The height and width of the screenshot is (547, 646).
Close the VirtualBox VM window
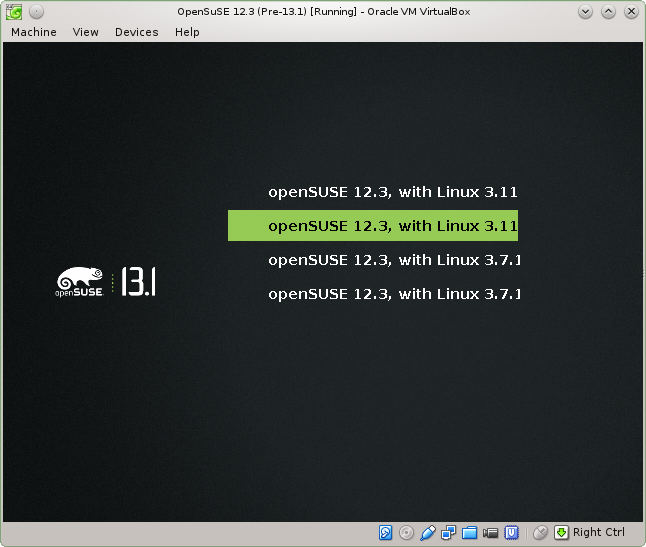pos(631,12)
